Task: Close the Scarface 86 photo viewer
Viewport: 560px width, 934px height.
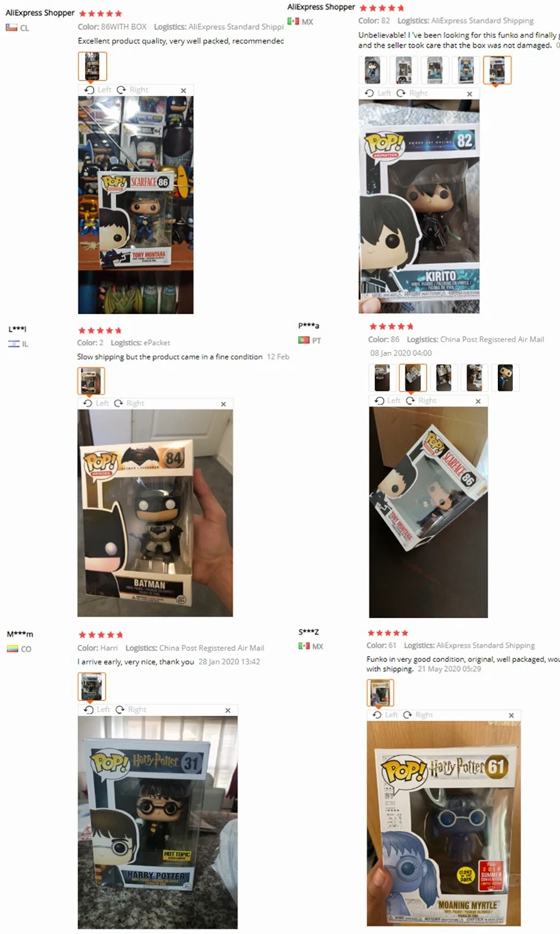Action: coord(184,90)
